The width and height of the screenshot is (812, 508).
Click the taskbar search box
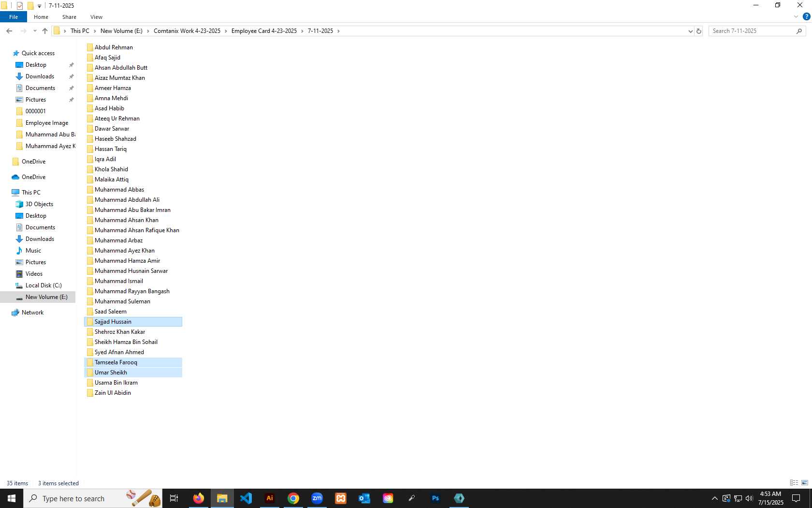(x=93, y=498)
